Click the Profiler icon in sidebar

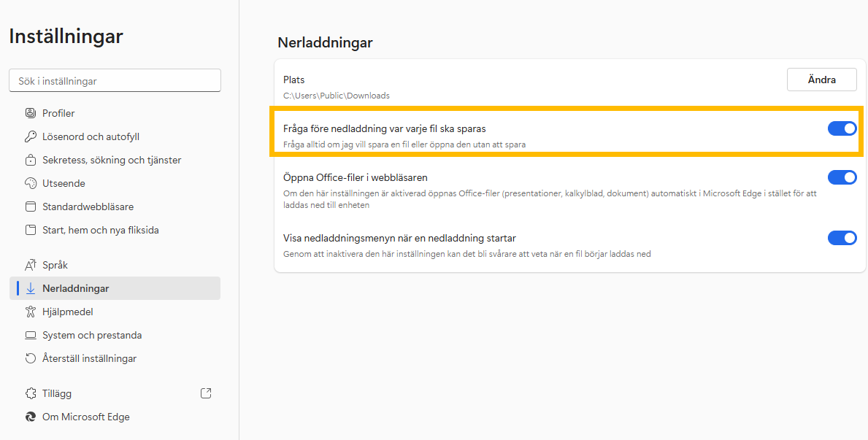(x=31, y=113)
